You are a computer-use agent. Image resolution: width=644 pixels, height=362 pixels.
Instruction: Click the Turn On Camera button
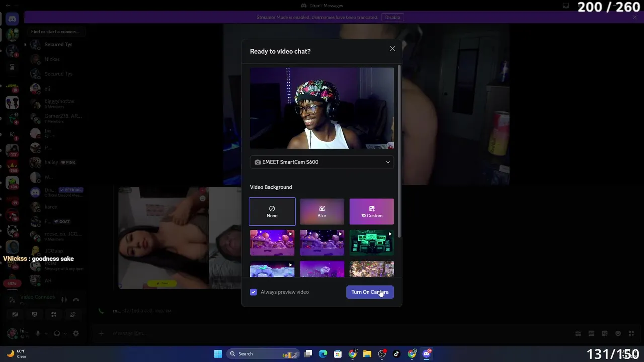(x=370, y=292)
